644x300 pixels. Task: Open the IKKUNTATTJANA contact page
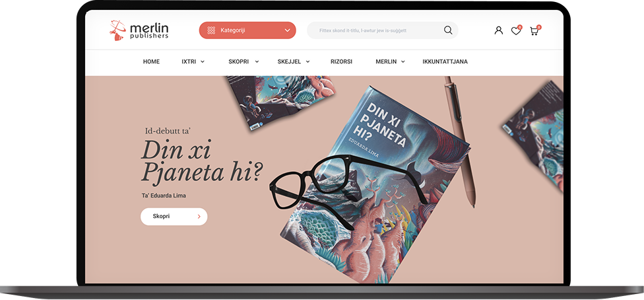(445, 61)
